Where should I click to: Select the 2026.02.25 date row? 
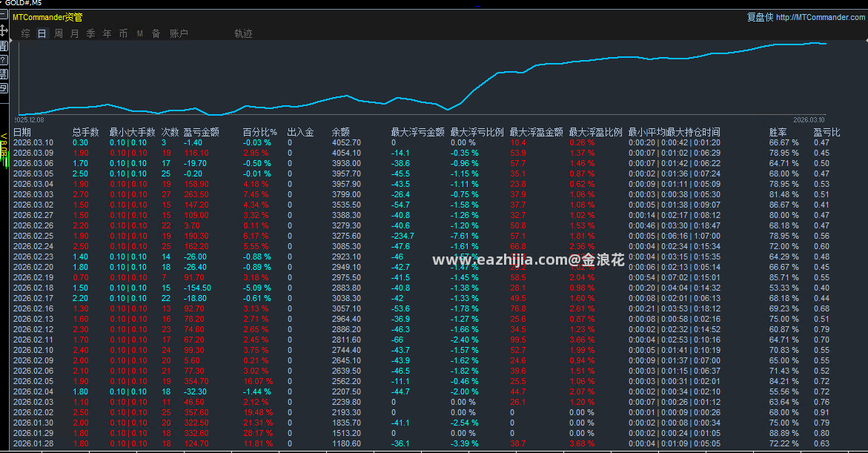coord(33,236)
